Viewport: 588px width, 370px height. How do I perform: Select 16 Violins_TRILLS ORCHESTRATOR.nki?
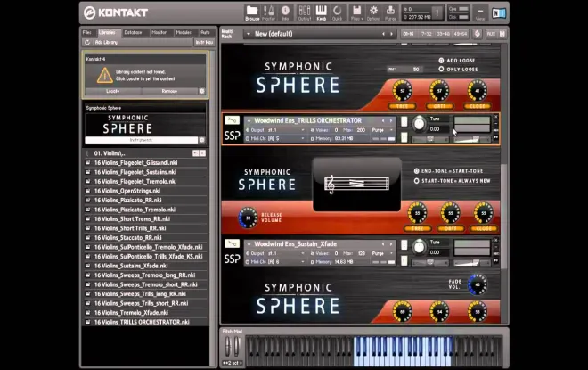pos(142,322)
